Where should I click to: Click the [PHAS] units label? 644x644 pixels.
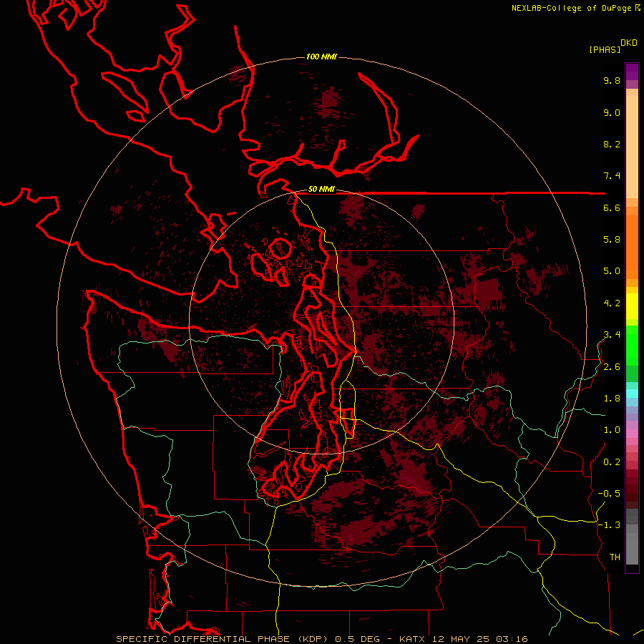(x=605, y=49)
